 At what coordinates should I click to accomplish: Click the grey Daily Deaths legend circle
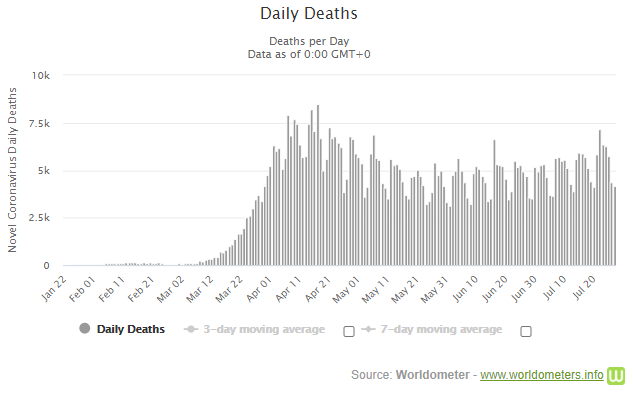(85, 329)
